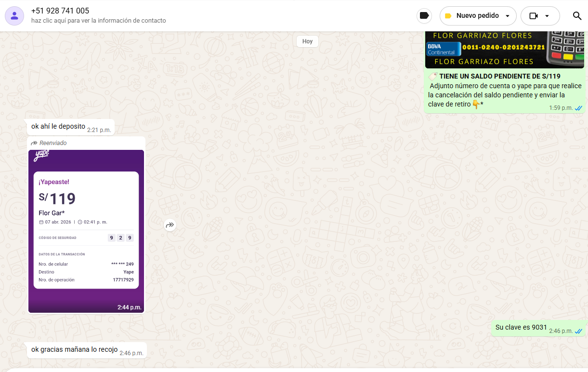Click 'haz clic aquí' contact info text
The image size is (588, 372).
click(98, 21)
